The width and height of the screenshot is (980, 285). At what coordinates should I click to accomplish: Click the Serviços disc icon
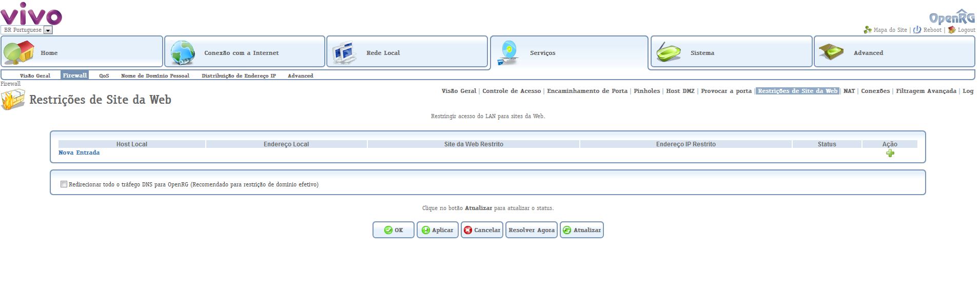point(508,52)
